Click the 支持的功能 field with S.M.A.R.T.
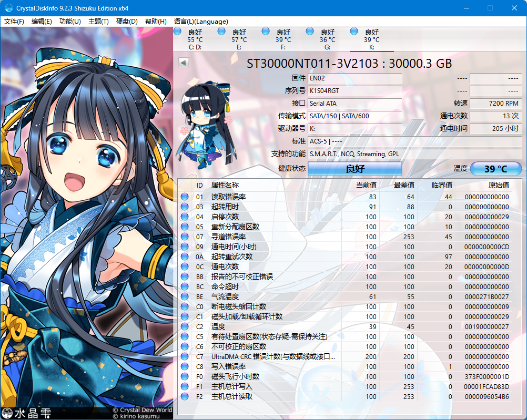 pyautogui.click(x=415, y=154)
